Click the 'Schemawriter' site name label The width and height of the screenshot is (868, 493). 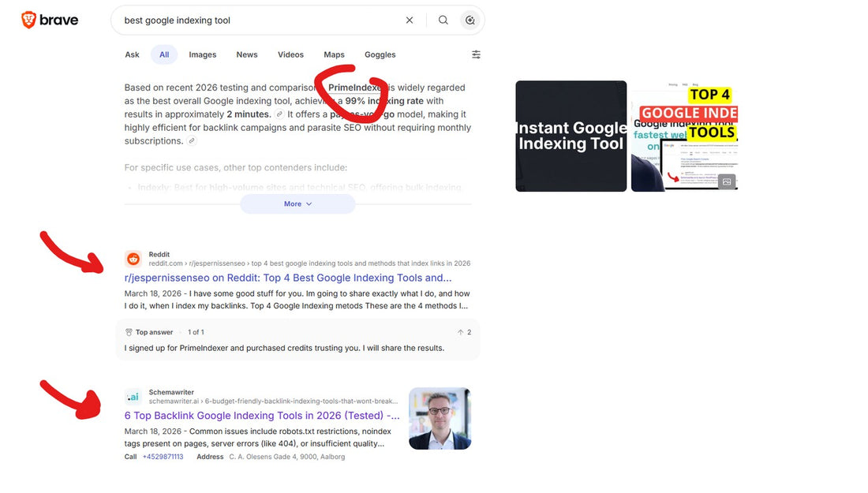coord(171,392)
